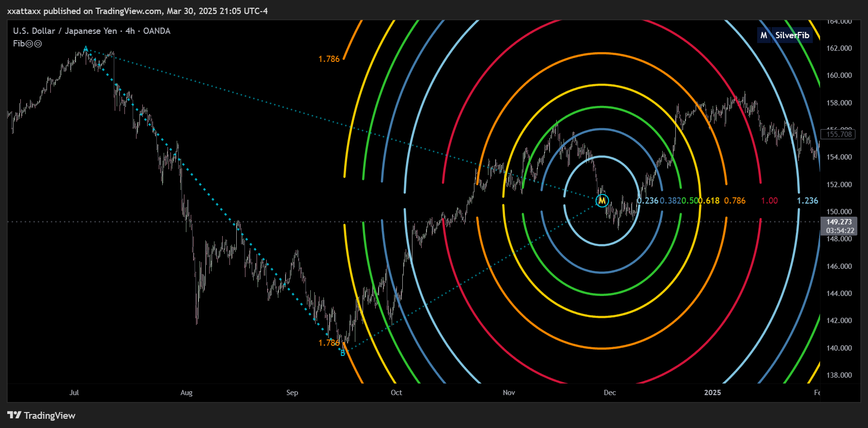Click the 144.000 price axis label
This screenshot has width=868, height=428.
[x=839, y=294]
